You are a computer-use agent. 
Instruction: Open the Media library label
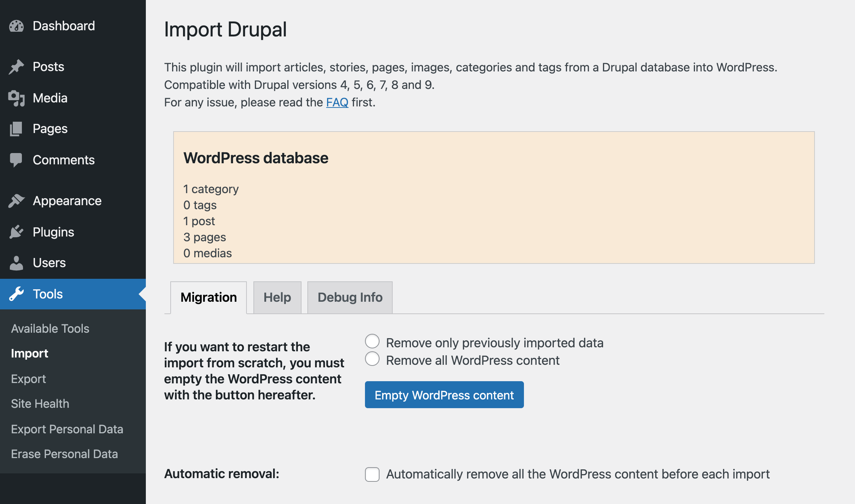50,98
